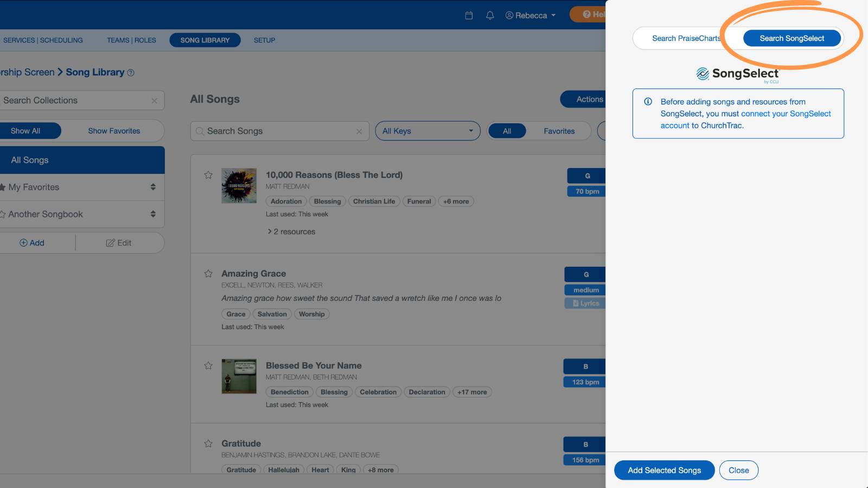Click the Lyrics badge on Amazing Grace
The image size is (868, 488).
pyautogui.click(x=585, y=303)
